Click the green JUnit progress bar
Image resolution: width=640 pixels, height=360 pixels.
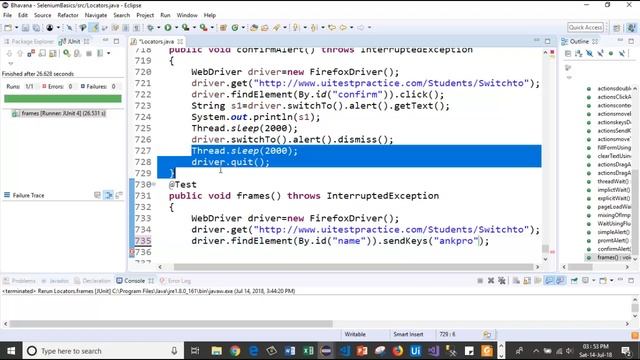[x=63, y=99]
